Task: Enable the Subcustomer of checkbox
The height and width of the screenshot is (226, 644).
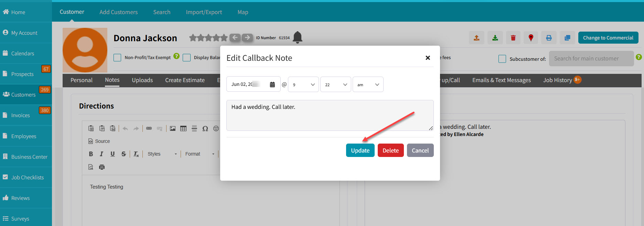Action: 502,59
